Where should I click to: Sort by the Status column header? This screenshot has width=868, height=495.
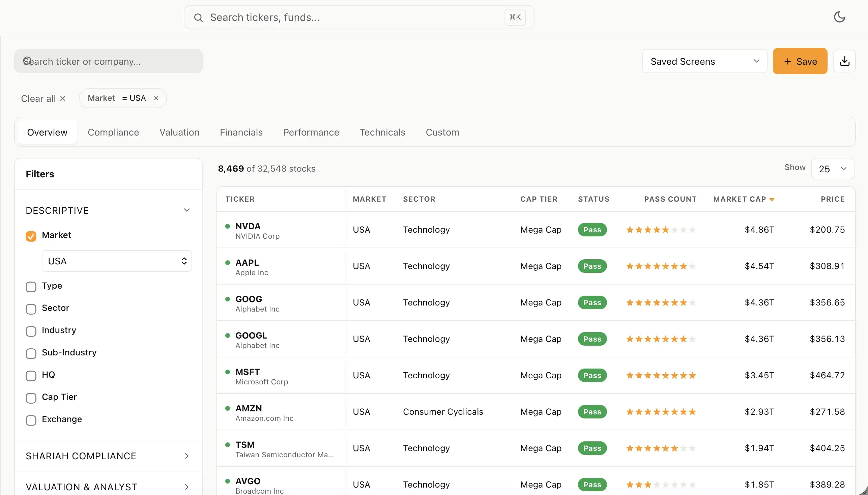[594, 199]
